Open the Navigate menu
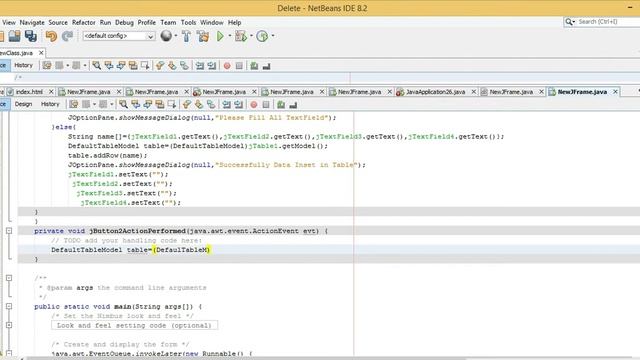 pos(32,22)
